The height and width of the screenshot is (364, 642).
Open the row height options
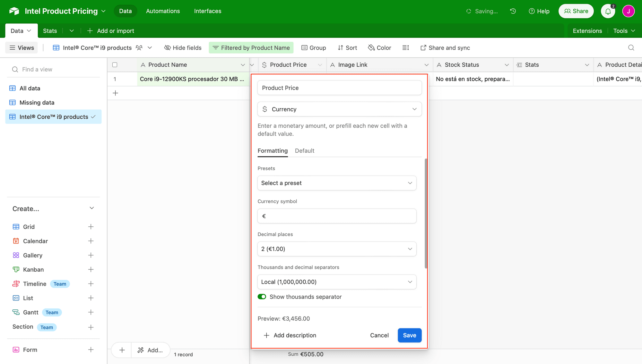tap(405, 47)
